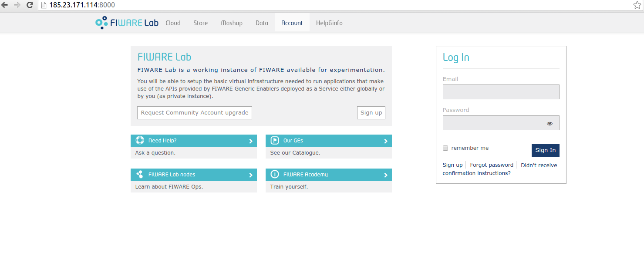Show the password using the eye icon
The image size is (644, 260).
tap(550, 123)
